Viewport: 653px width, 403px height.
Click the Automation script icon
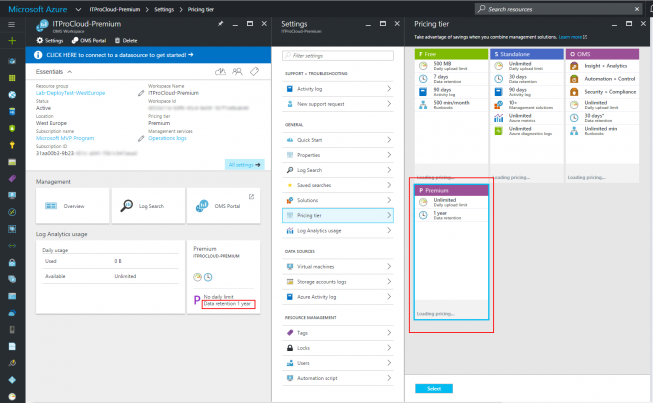click(290, 378)
